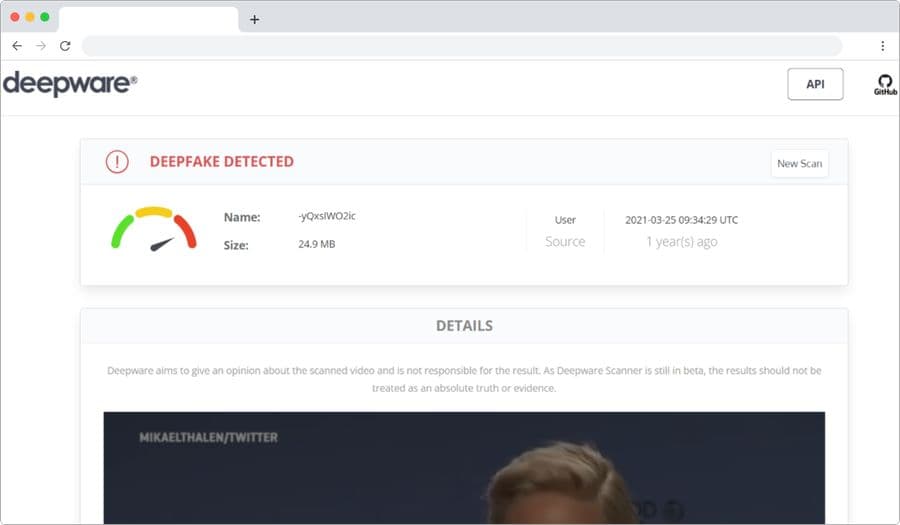Click the scanned video preview

(464, 468)
